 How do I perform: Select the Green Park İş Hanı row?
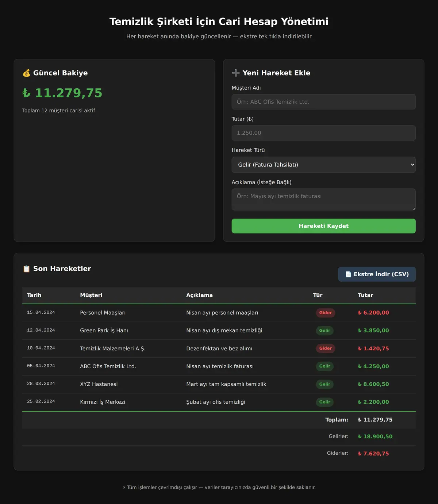(x=219, y=331)
